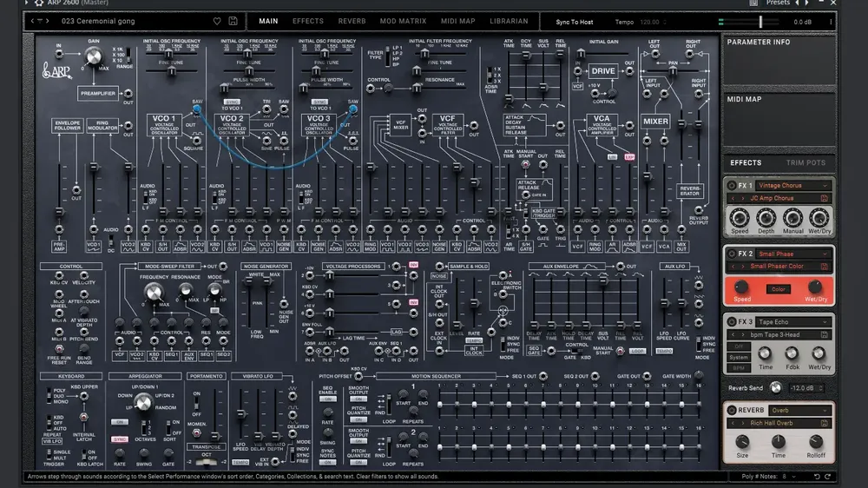Open the Tape Echo effect type dropdown
868x488 pixels.
792,322
